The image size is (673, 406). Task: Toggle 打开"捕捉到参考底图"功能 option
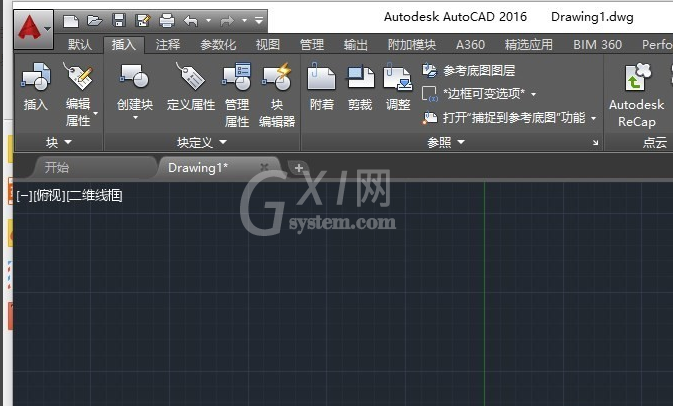tap(503, 118)
